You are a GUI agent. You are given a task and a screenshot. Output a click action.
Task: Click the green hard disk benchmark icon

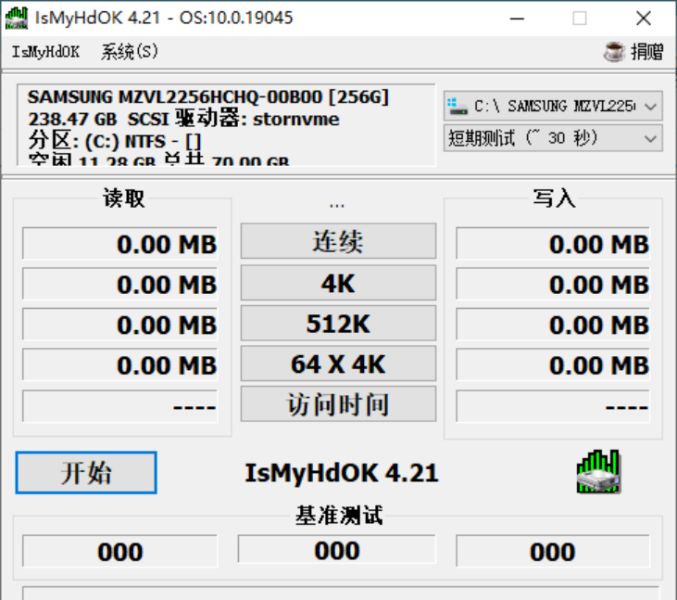[x=599, y=471]
